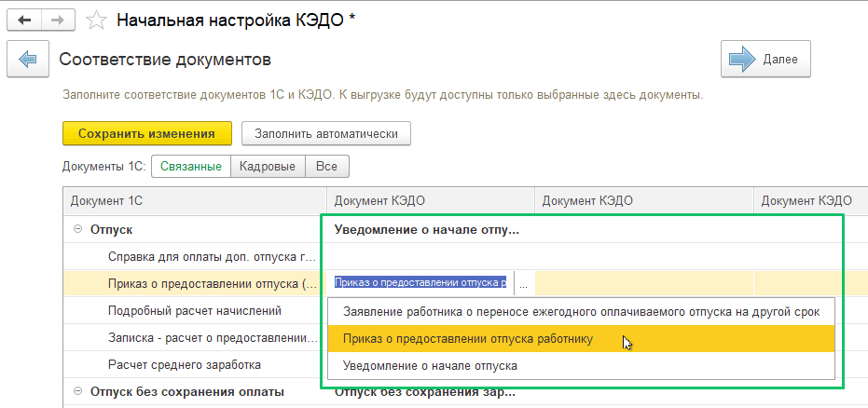Select Подробный расчет начислений row
Image resolution: width=868 pixels, height=408 pixels.
click(195, 311)
